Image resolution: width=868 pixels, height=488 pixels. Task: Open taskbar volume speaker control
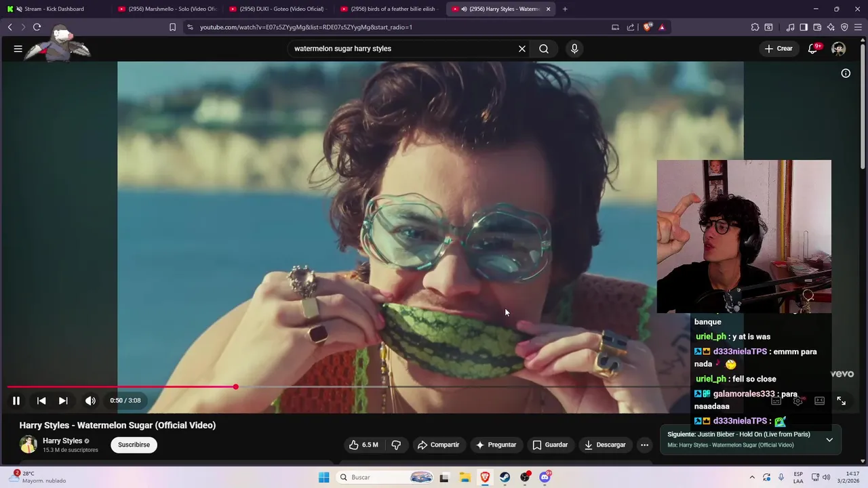click(827, 477)
